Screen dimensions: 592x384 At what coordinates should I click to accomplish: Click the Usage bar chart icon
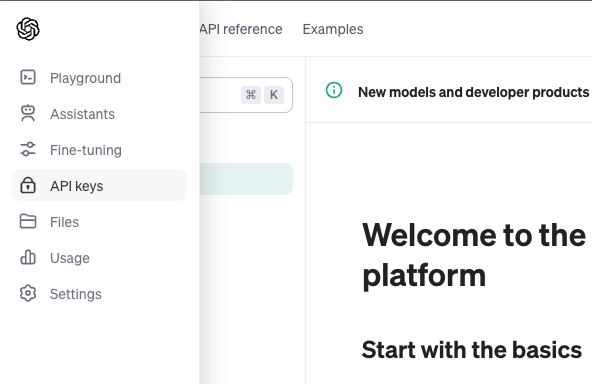click(28, 257)
